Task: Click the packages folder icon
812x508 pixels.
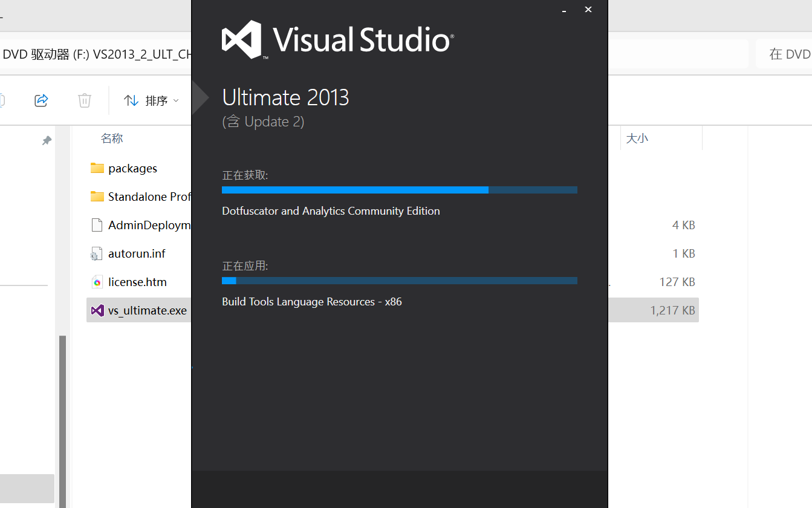Action: tap(97, 168)
